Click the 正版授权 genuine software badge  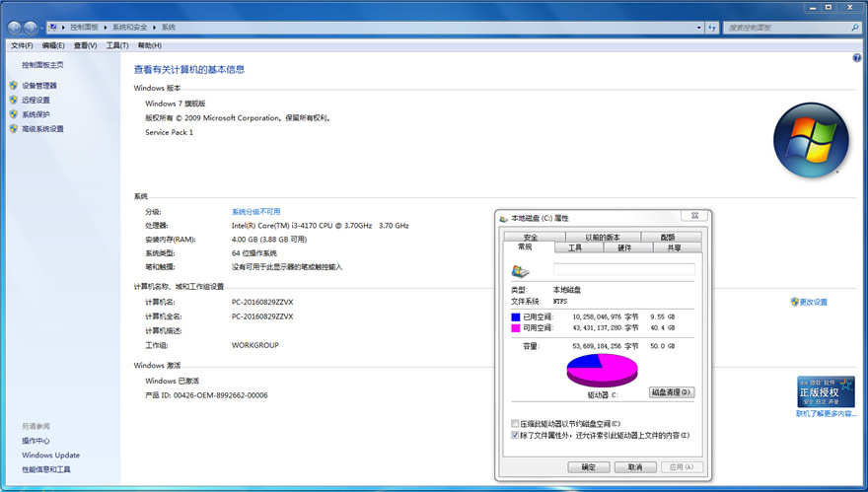[x=826, y=391]
